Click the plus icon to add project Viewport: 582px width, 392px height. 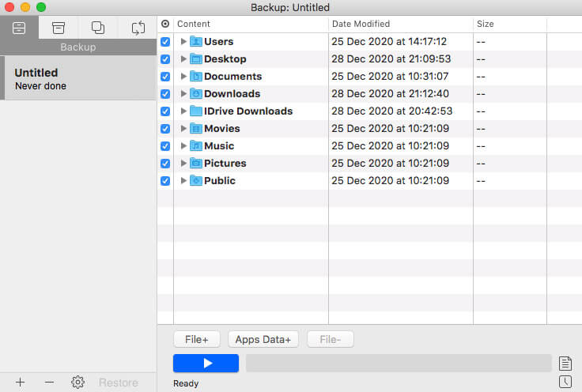point(21,383)
